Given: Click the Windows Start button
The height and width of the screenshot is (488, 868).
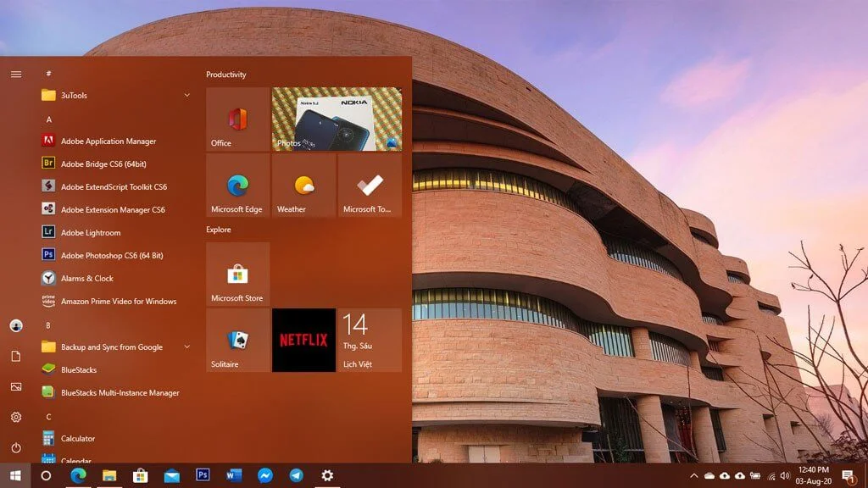Looking at the screenshot, I should (x=15, y=475).
